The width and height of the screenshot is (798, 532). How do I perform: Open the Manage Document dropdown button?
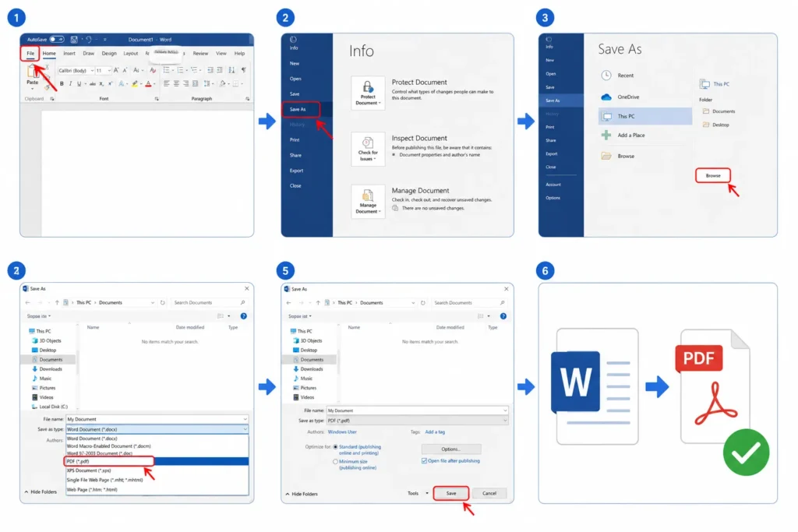click(368, 202)
